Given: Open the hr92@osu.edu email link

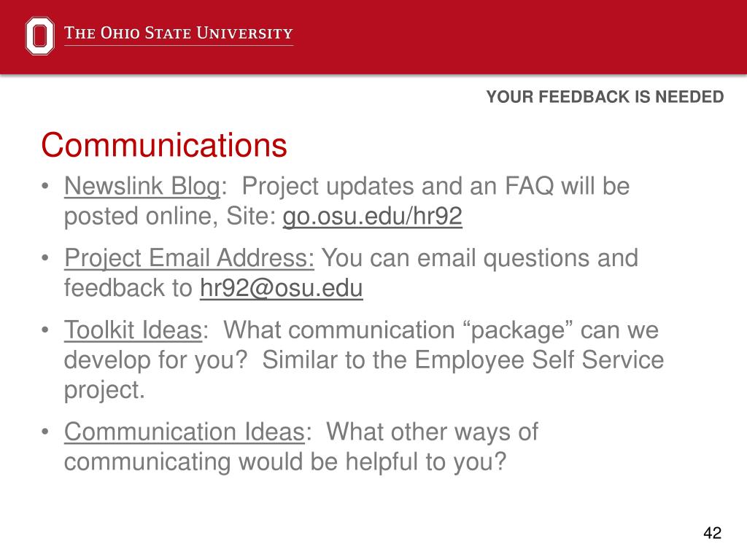Looking at the screenshot, I should 282,288.
